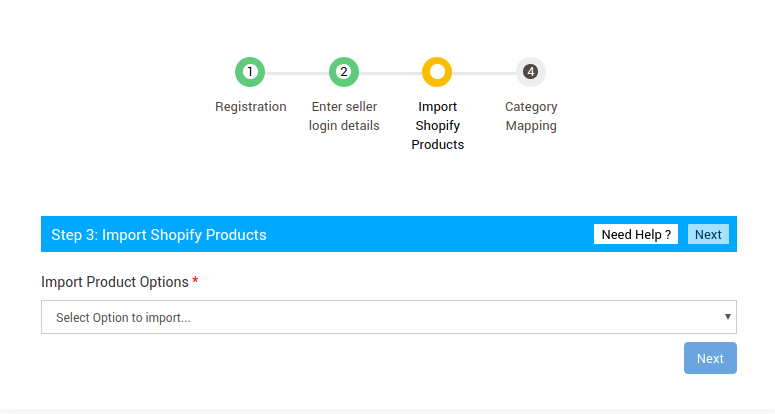Open the Select Option to import dropdown
The image size is (775, 414).
[x=389, y=317]
